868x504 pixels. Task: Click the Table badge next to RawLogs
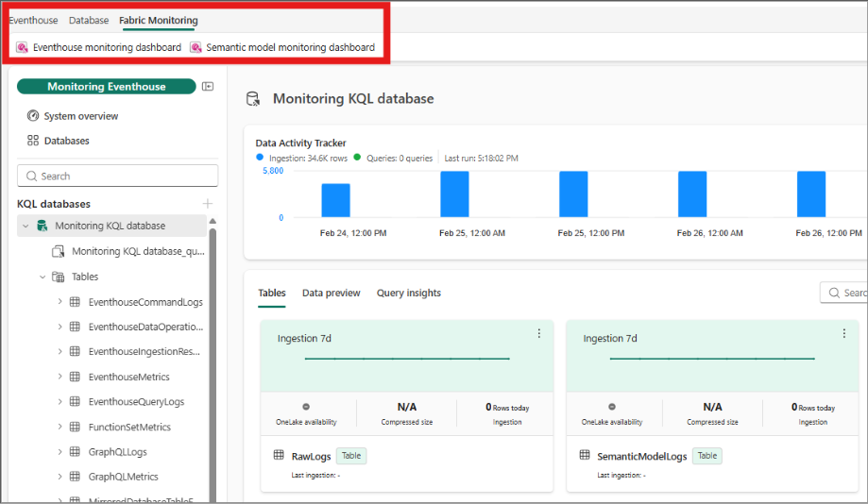tap(351, 456)
